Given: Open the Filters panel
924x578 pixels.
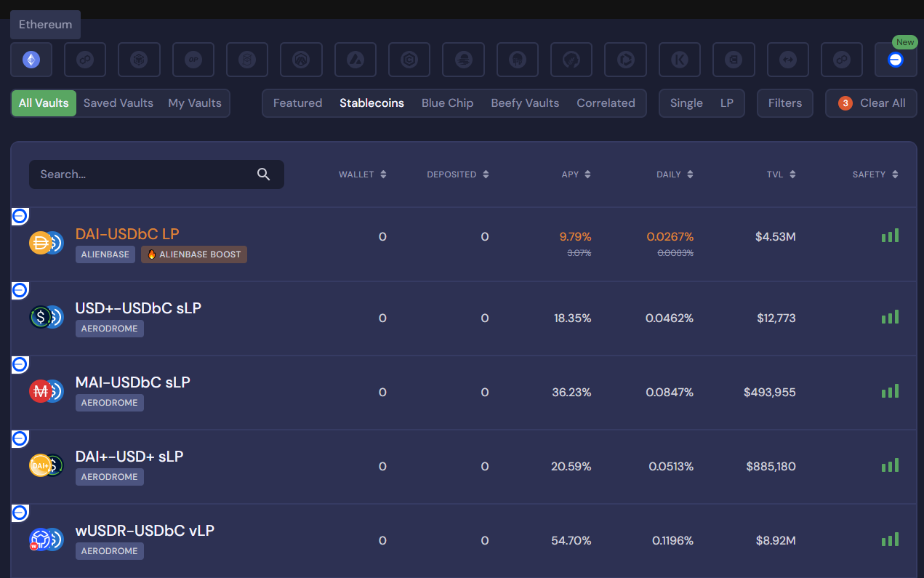Looking at the screenshot, I should 785,103.
